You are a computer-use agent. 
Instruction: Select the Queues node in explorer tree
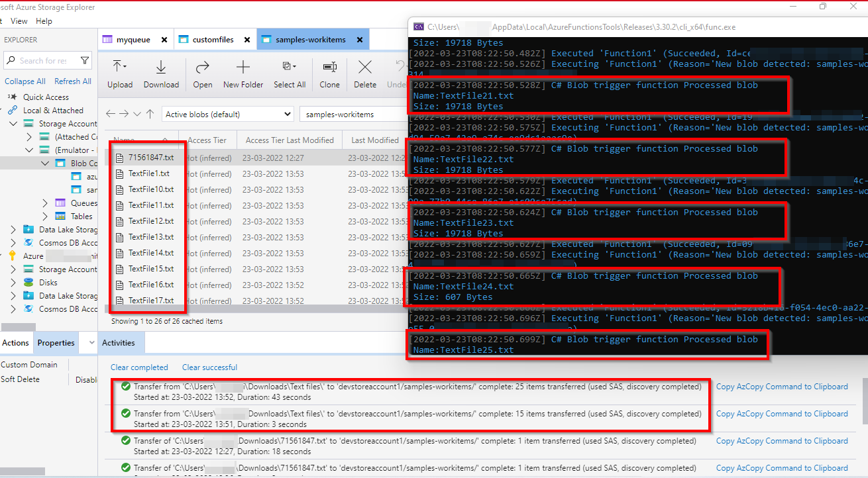(x=76, y=203)
